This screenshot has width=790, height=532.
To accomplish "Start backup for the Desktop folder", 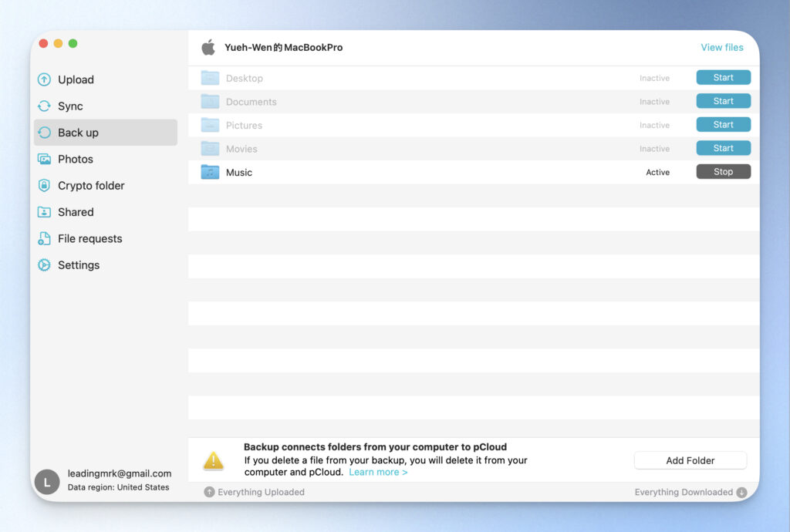I will click(724, 78).
